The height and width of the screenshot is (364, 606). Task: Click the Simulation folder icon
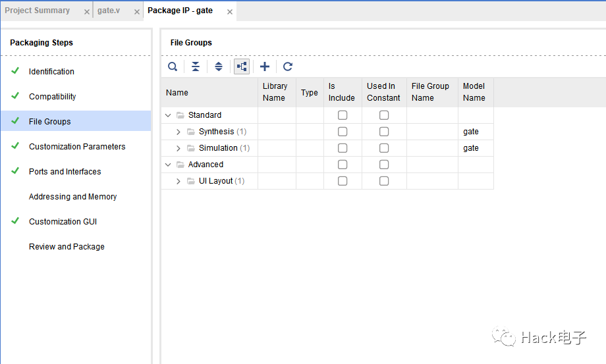[x=190, y=148]
